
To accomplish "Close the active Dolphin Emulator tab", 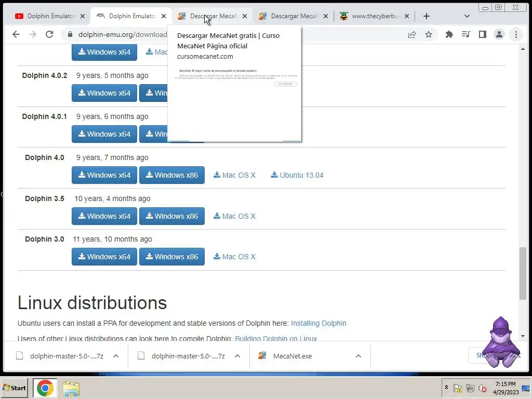I will click(164, 16).
